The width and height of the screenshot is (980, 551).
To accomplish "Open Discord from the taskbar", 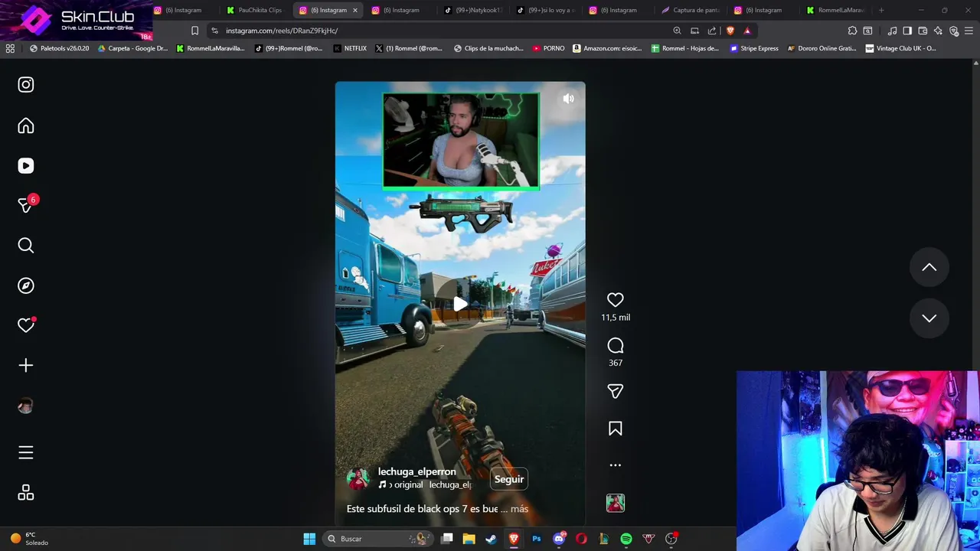I will pyautogui.click(x=560, y=539).
